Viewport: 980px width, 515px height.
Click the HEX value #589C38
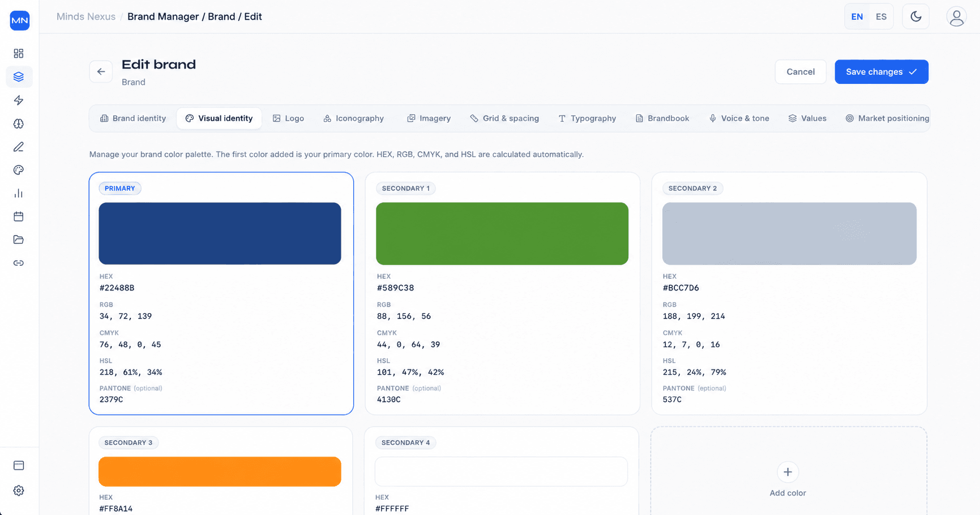pyautogui.click(x=396, y=288)
